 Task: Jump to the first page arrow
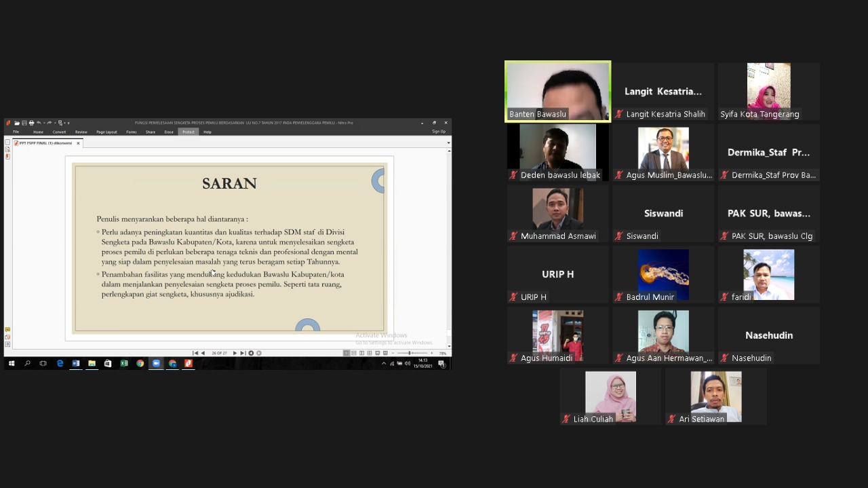click(195, 353)
